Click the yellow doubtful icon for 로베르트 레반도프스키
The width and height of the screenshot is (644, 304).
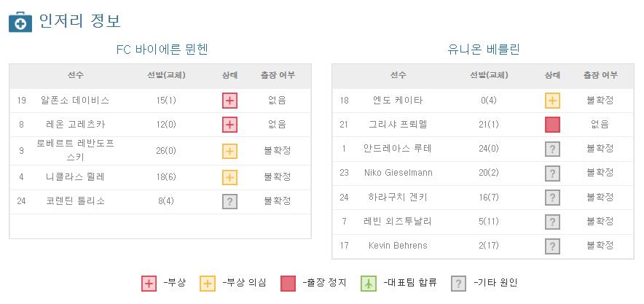(x=230, y=151)
